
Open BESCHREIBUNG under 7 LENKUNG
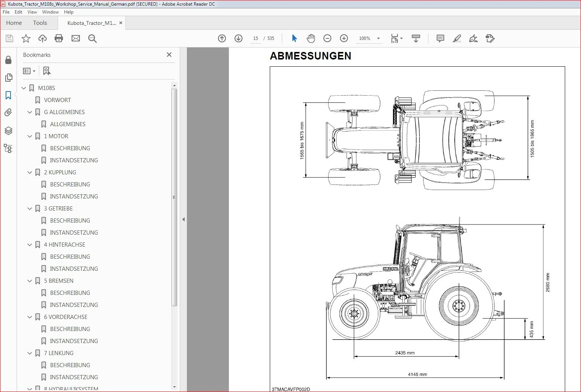pyautogui.click(x=70, y=365)
